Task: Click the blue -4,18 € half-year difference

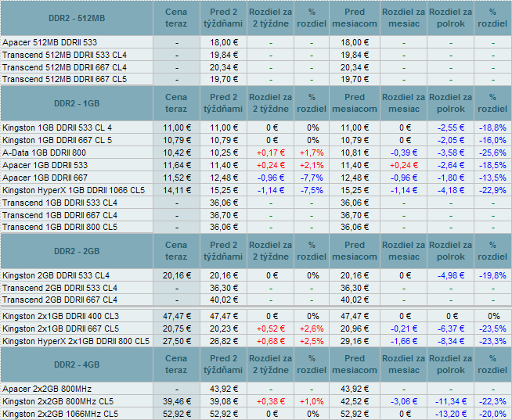Action: (x=451, y=190)
